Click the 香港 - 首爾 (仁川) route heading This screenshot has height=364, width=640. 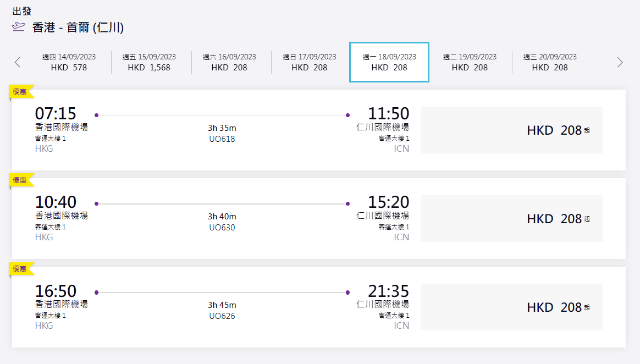coord(78,27)
